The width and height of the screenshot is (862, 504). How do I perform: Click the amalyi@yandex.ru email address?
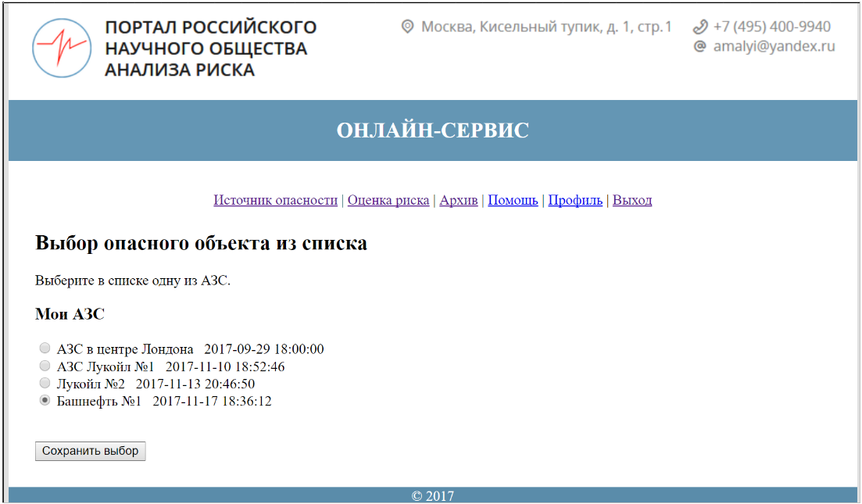tap(774, 47)
